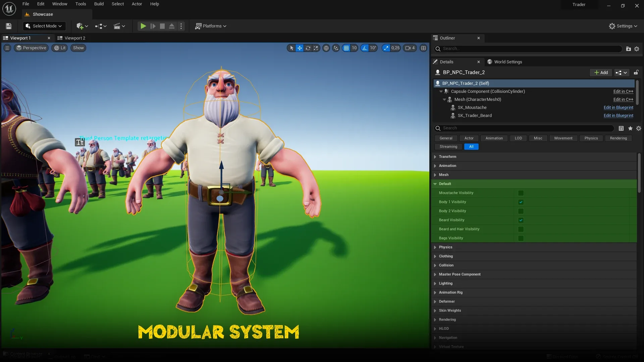
Task: Open the Select Mode dropdown
Action: click(x=44, y=26)
